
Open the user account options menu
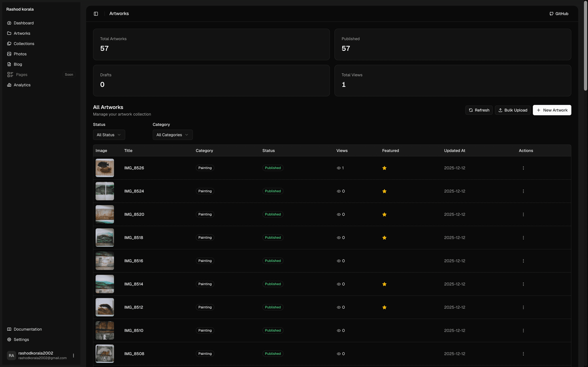pyautogui.click(x=73, y=355)
